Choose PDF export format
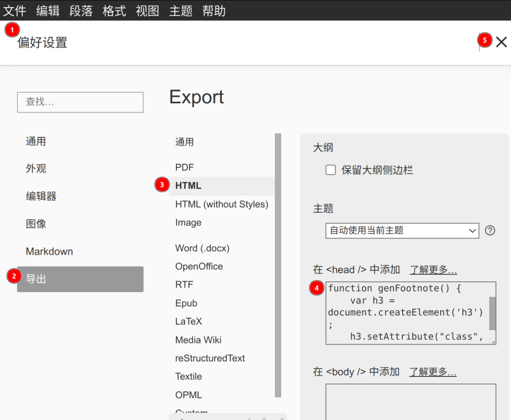 pyautogui.click(x=185, y=168)
